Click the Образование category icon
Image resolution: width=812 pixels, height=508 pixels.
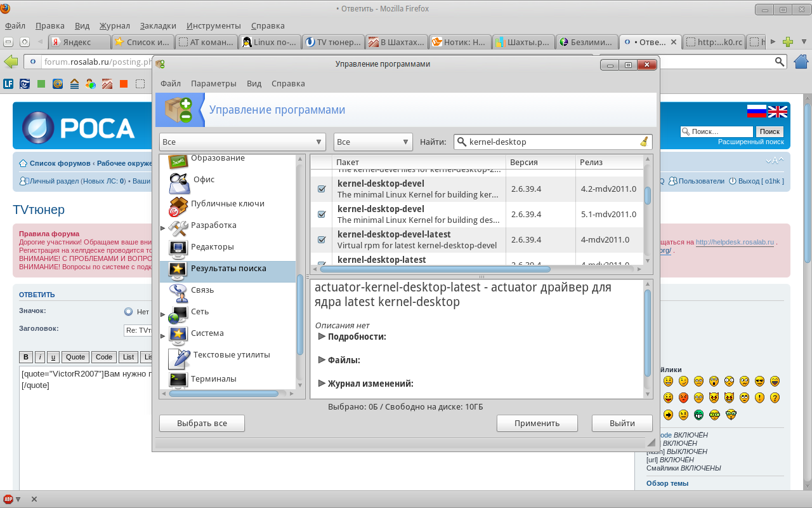coord(179,162)
